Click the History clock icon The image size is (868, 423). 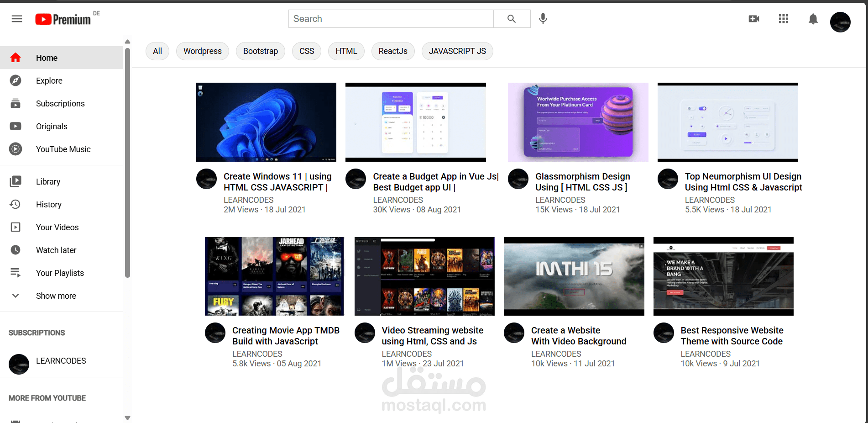point(16,204)
